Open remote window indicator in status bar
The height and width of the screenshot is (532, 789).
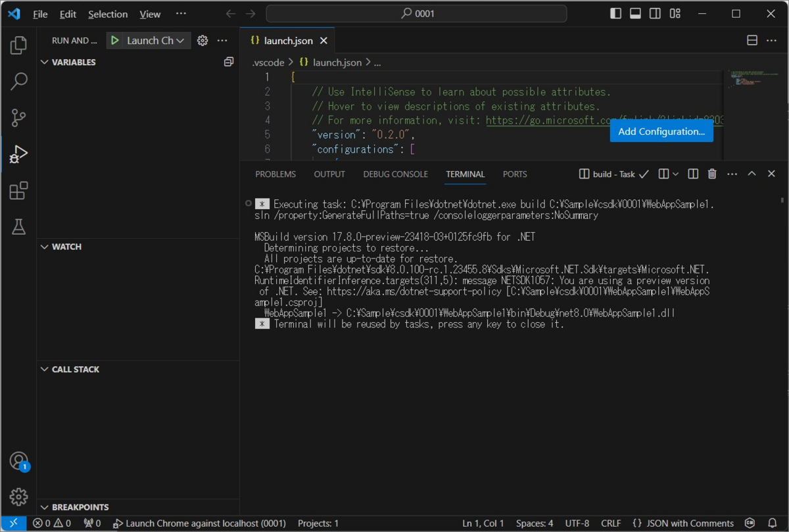point(13,523)
